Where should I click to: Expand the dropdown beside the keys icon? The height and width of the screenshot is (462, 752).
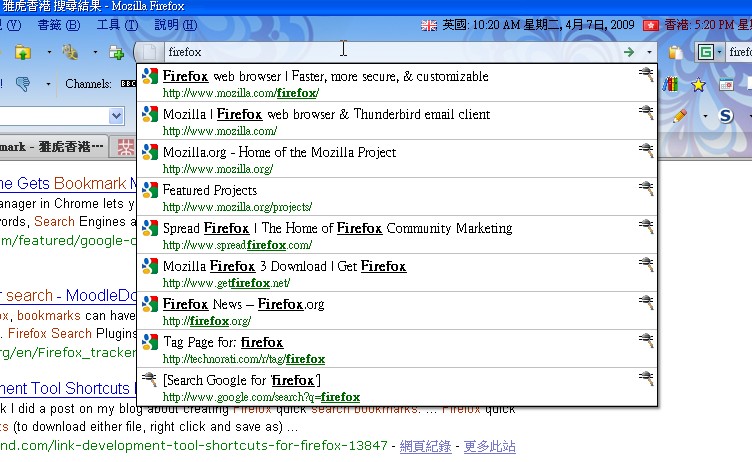(x=95, y=52)
